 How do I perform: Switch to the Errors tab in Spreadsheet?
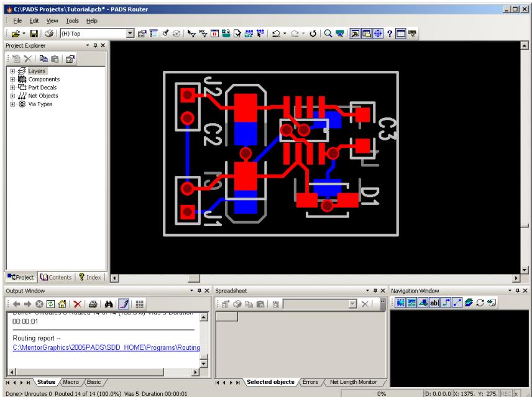pyautogui.click(x=311, y=381)
